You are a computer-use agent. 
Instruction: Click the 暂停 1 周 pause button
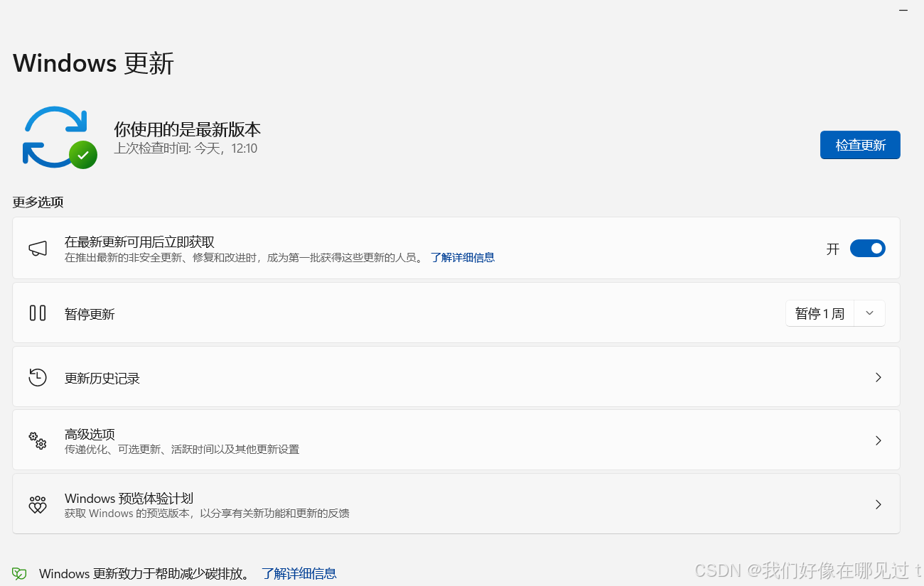[x=820, y=313]
